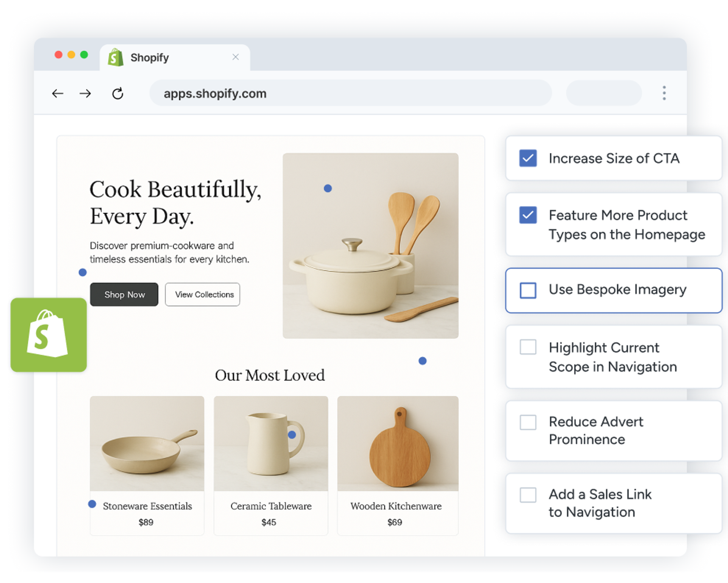
Task: Click the Ceramic Tableware product name
Action: (271, 506)
